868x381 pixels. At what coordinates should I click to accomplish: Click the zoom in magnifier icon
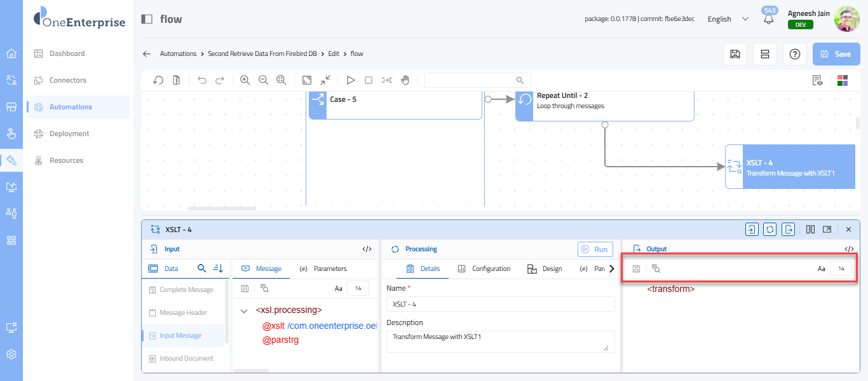point(245,80)
